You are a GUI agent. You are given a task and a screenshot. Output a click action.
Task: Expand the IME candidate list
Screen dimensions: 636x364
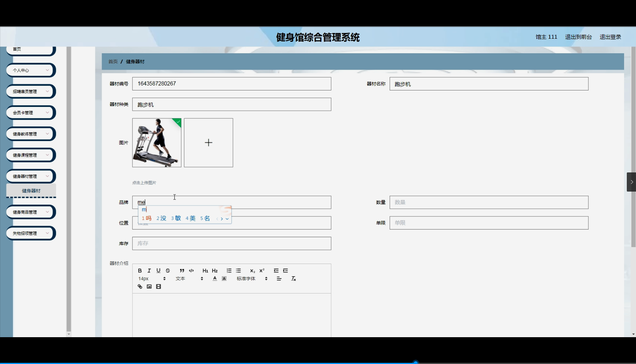[227, 219]
